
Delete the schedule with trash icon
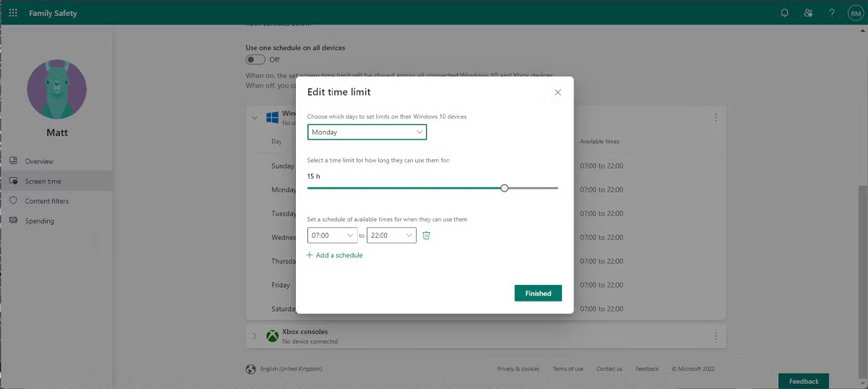pos(426,236)
